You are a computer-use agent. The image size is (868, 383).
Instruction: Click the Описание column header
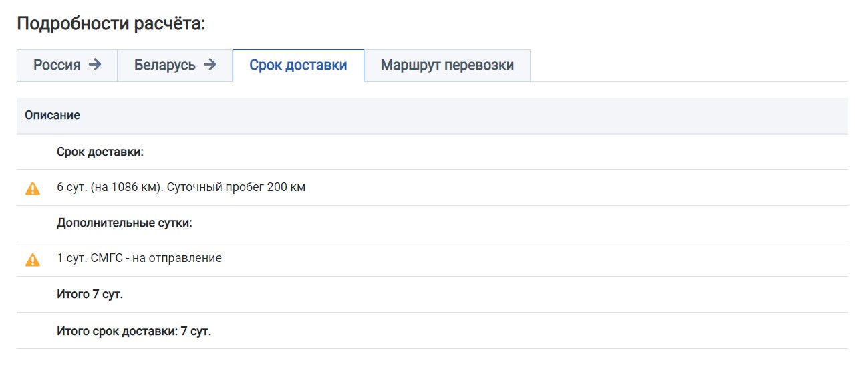[x=53, y=115]
